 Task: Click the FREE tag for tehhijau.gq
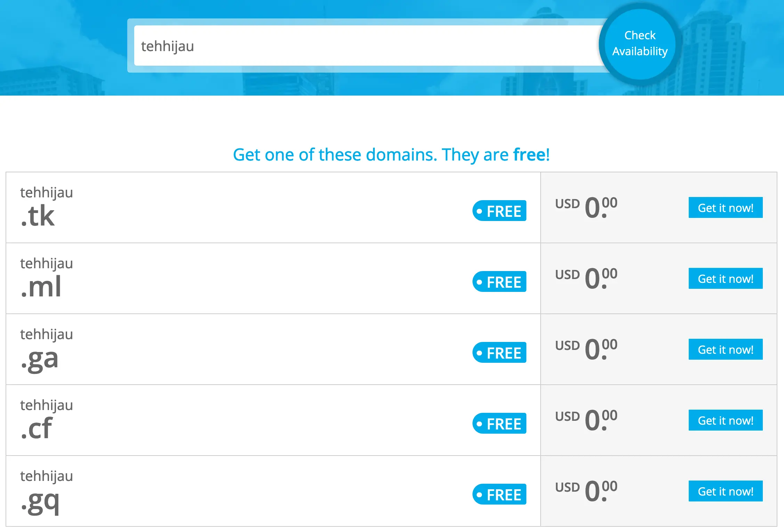click(499, 494)
